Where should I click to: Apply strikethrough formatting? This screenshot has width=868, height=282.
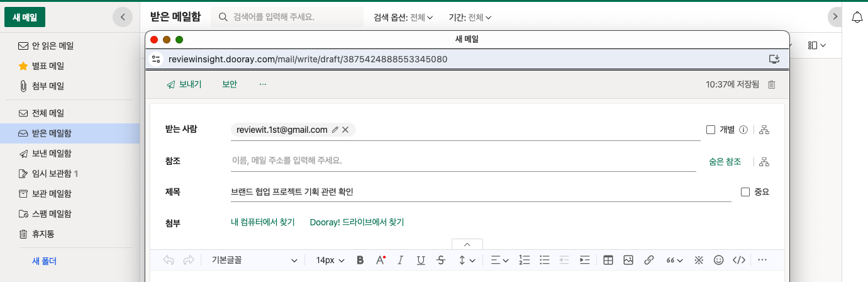click(441, 260)
